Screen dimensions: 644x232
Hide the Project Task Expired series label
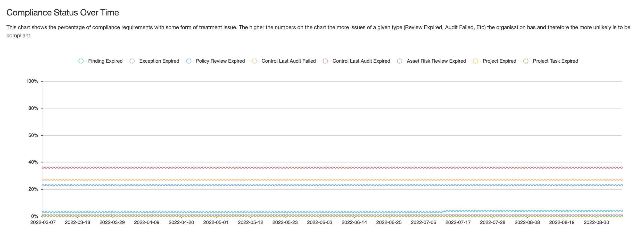tap(556, 61)
